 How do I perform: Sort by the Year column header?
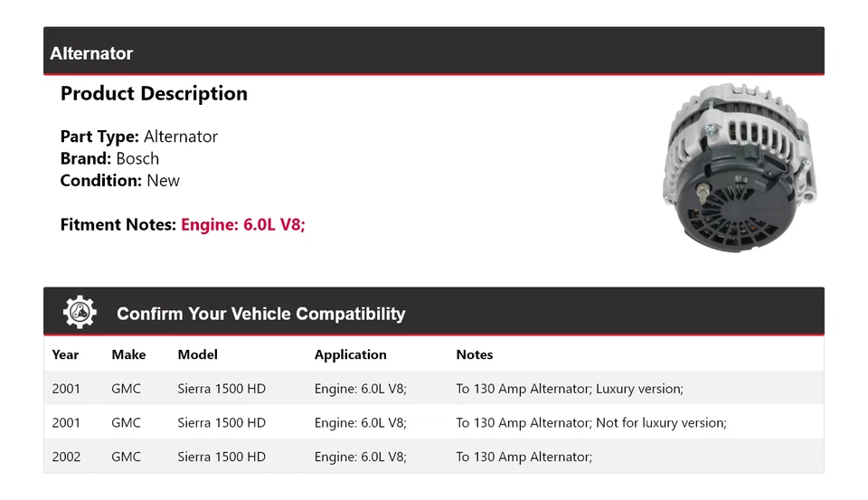pyautogui.click(x=65, y=354)
